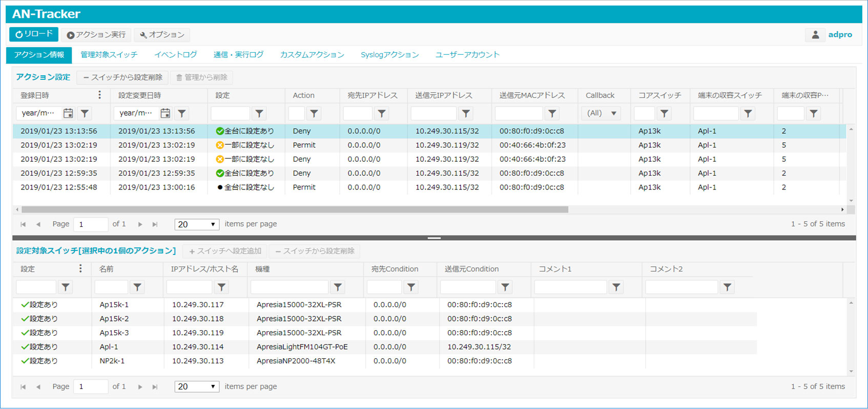Expand lower grid items per page dropdown

coord(197,387)
